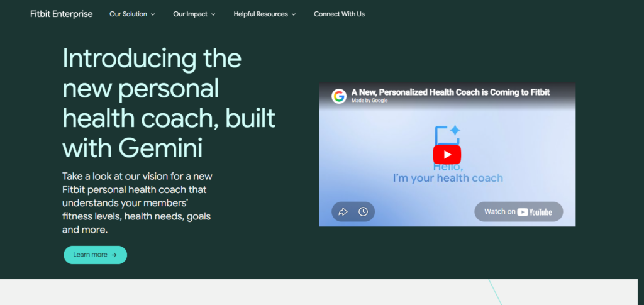Open Connect With Us page
The height and width of the screenshot is (305, 644).
[x=339, y=14]
